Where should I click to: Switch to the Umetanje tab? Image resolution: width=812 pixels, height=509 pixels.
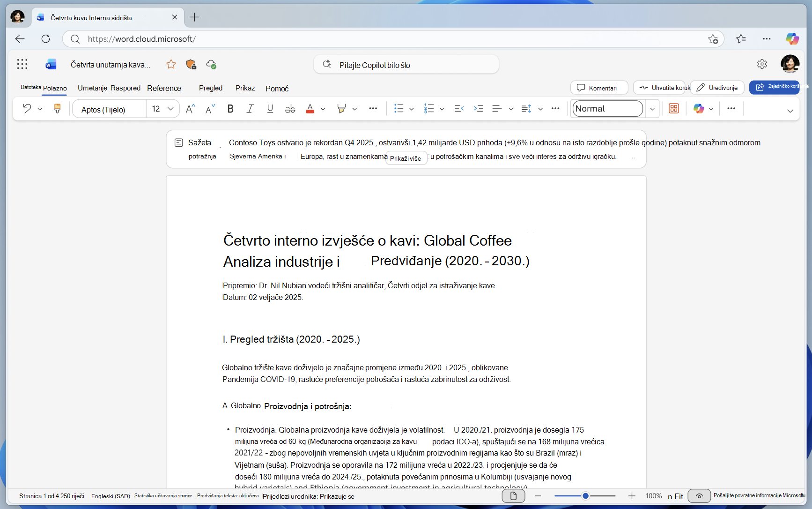pos(93,88)
